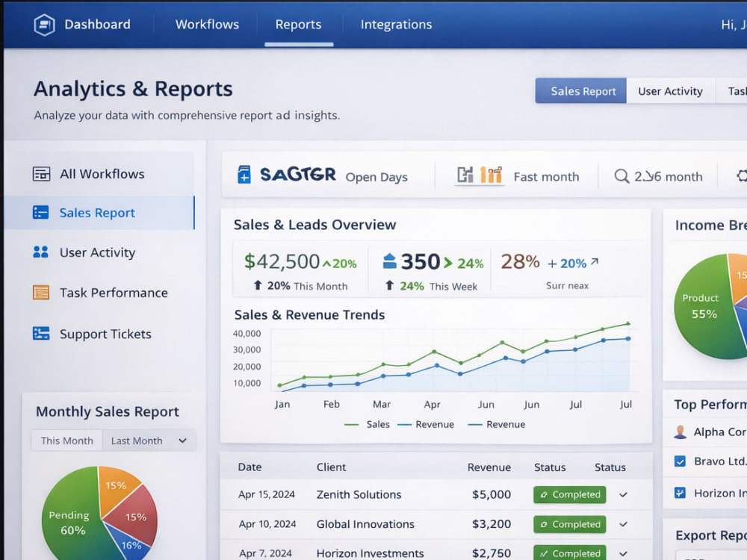Click the Apr 15, 2024 date cell
Image resolution: width=747 pixels, height=560 pixels.
(267, 495)
